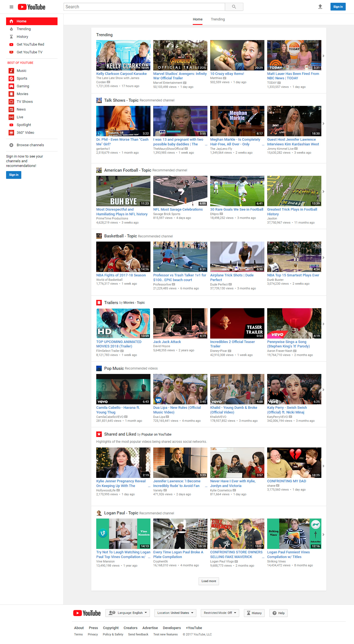Open Avengers: Infinity War trailer title
This screenshot has width=354, height=644.
180,76
